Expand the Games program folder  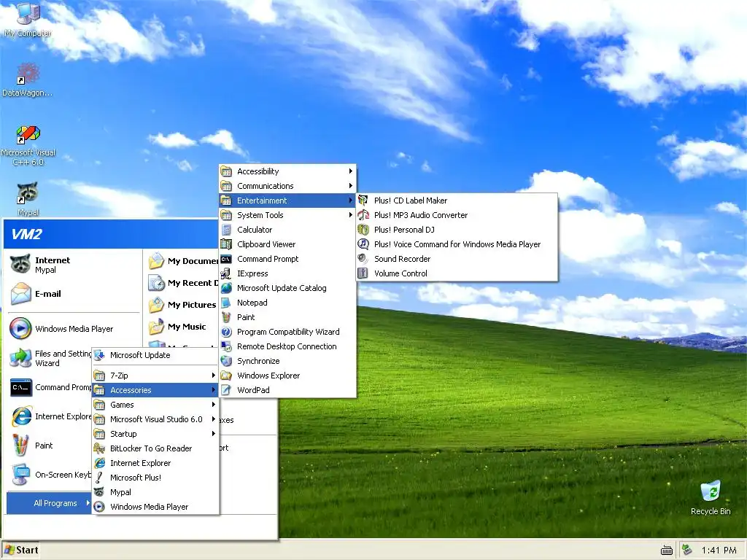[155, 404]
